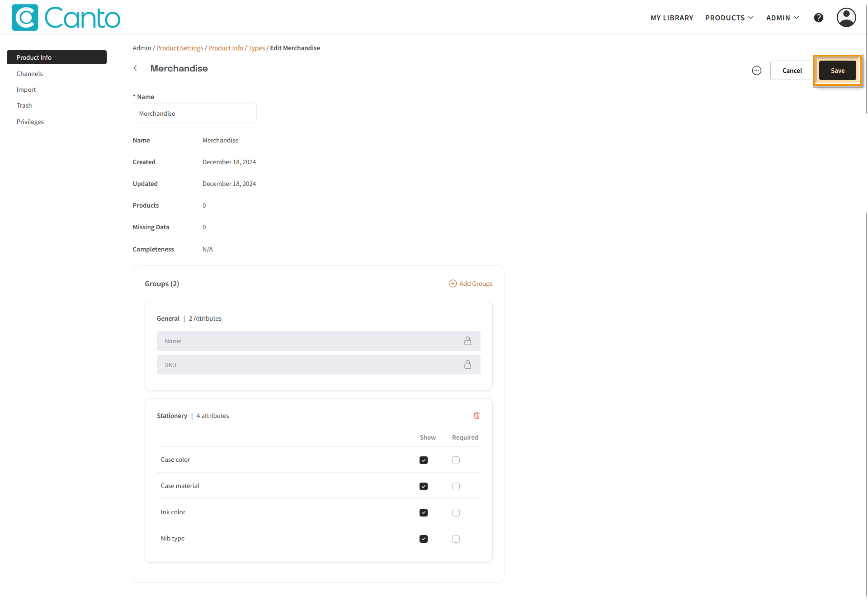Mark Ink color as Required
Screen dimensions: 868x602
tap(456, 512)
